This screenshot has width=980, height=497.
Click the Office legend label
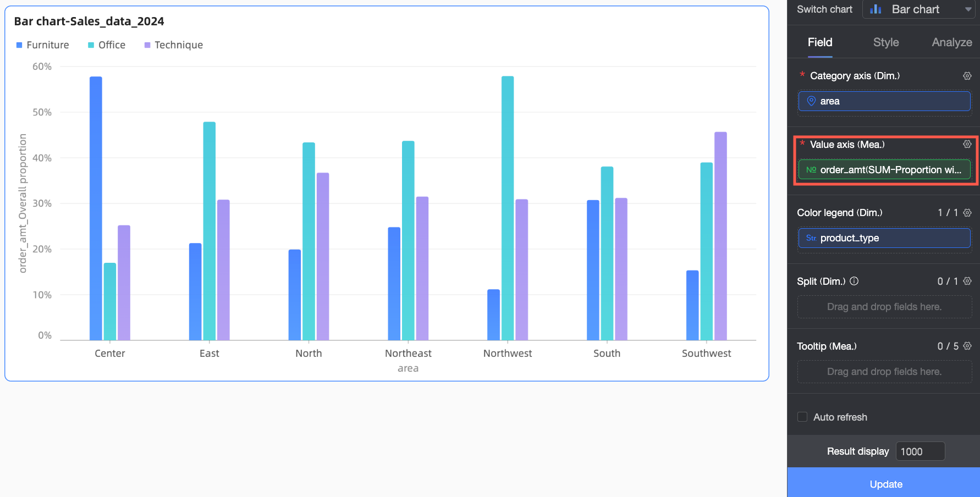click(x=112, y=45)
